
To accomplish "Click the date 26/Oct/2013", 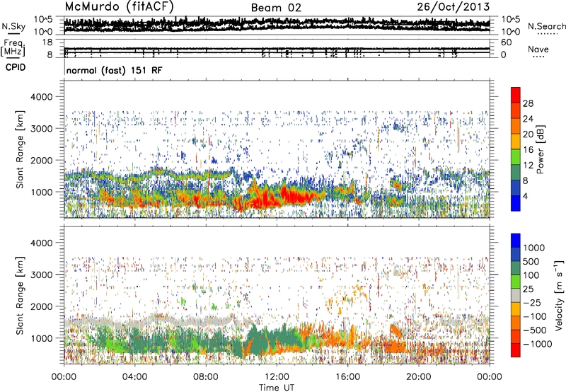I will coord(454,7).
